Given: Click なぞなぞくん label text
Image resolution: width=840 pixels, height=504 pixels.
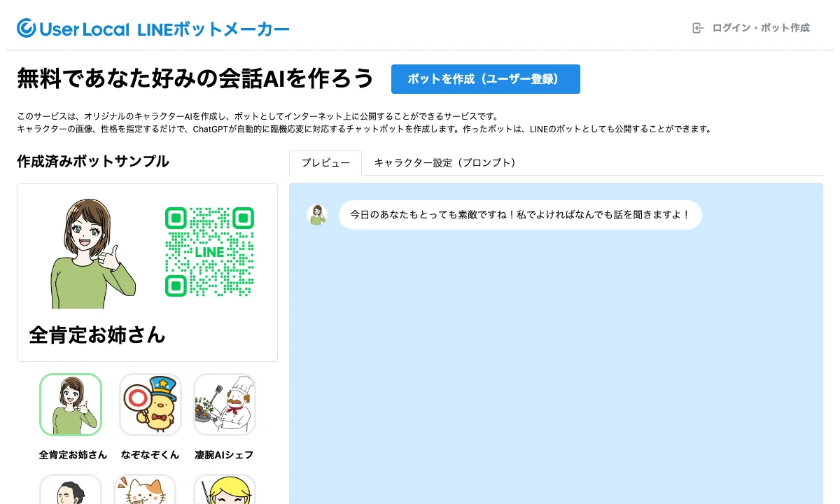Looking at the screenshot, I should [x=150, y=455].
